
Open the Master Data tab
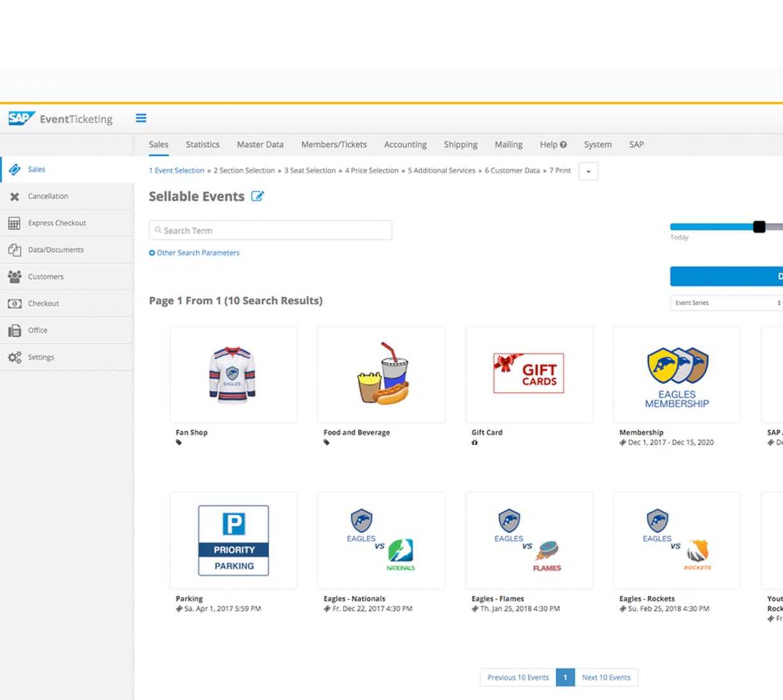pyautogui.click(x=260, y=144)
